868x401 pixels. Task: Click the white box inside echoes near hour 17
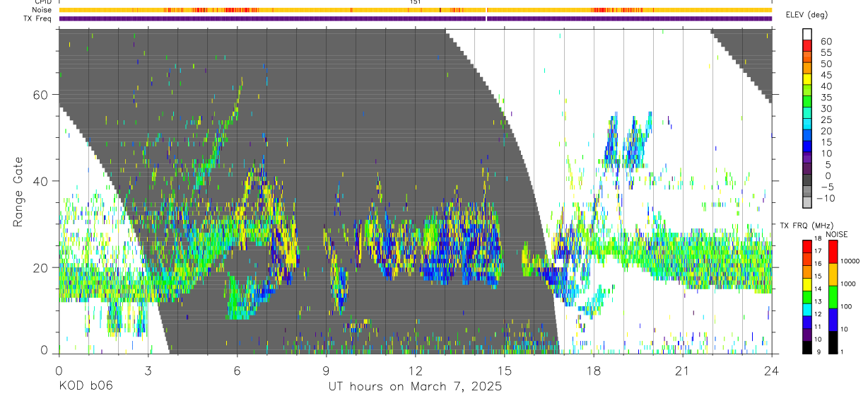click(559, 262)
